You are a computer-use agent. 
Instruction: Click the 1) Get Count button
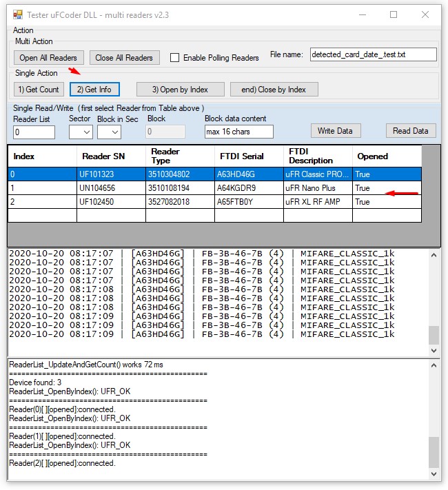coord(39,90)
